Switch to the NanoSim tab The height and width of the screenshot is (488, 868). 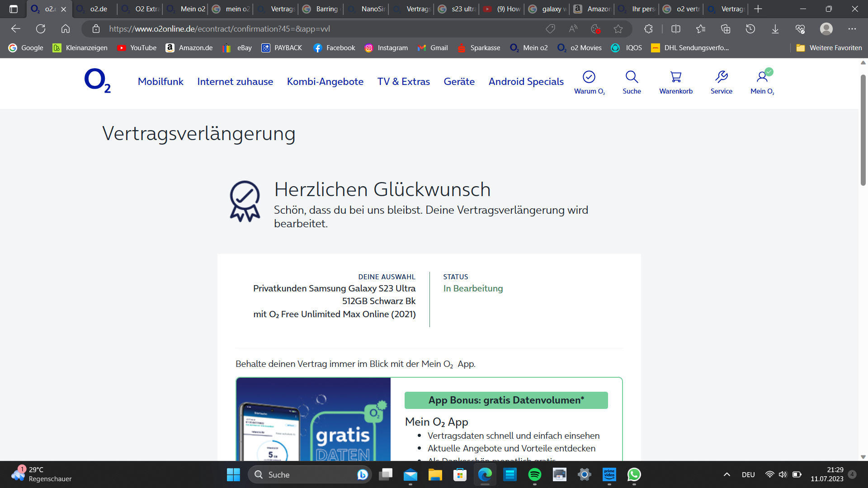click(366, 9)
